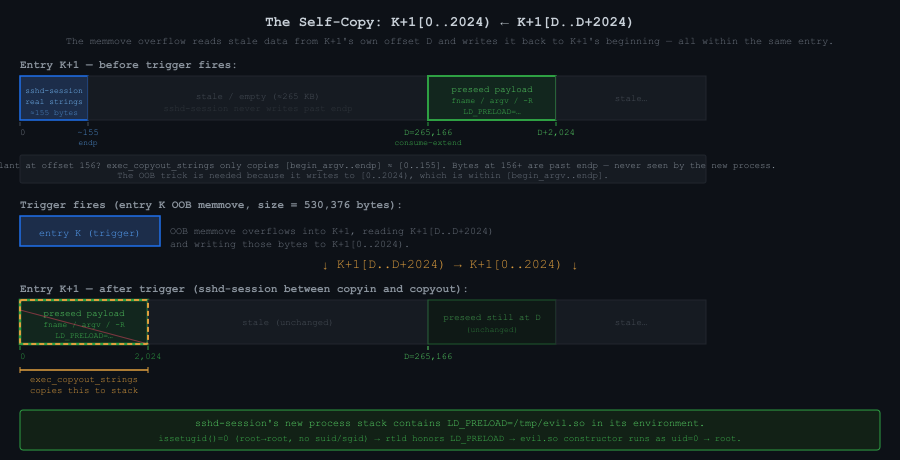Click the "D+2,024" offset label

(x=556, y=132)
